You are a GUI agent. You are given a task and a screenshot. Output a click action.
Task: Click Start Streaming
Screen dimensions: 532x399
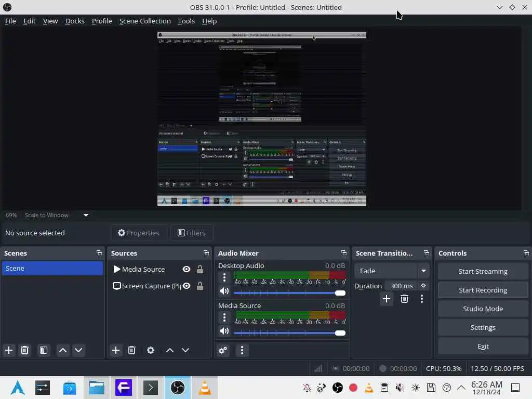[483, 271]
